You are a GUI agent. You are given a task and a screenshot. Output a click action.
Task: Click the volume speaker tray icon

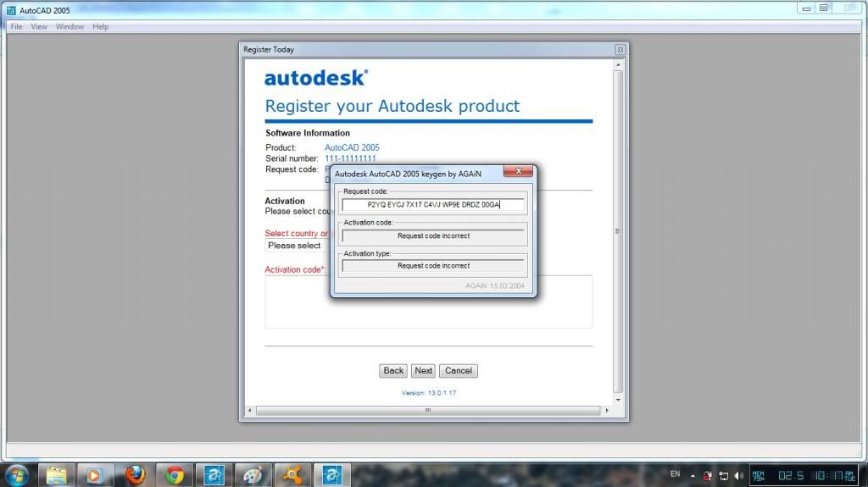[739, 476]
